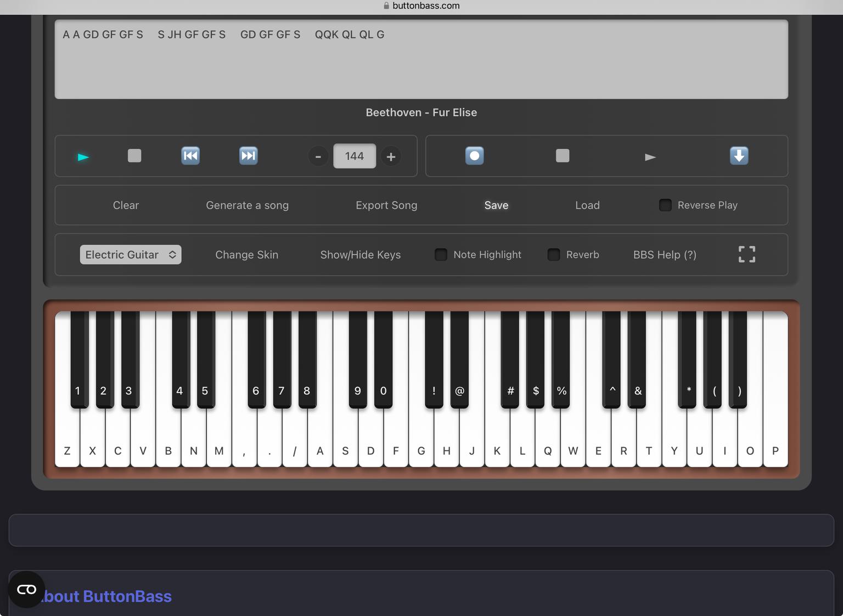
Task: Stop the recording
Action: (x=562, y=156)
